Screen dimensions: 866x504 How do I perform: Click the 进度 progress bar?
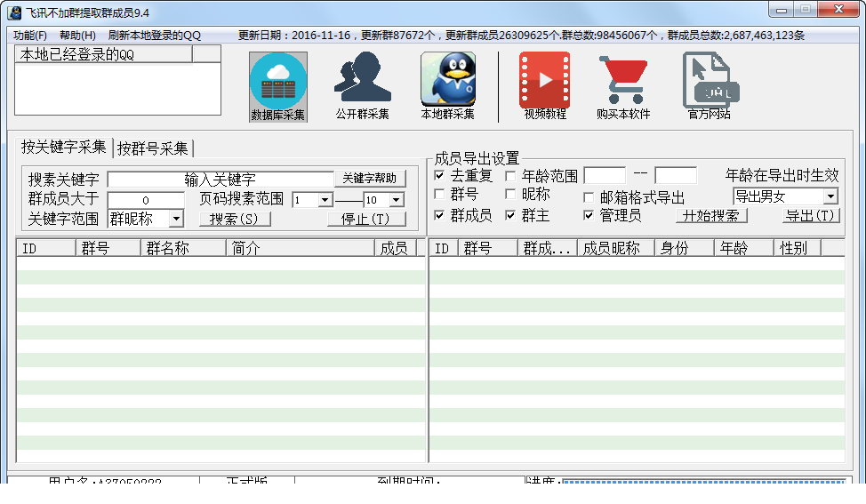[703, 482]
